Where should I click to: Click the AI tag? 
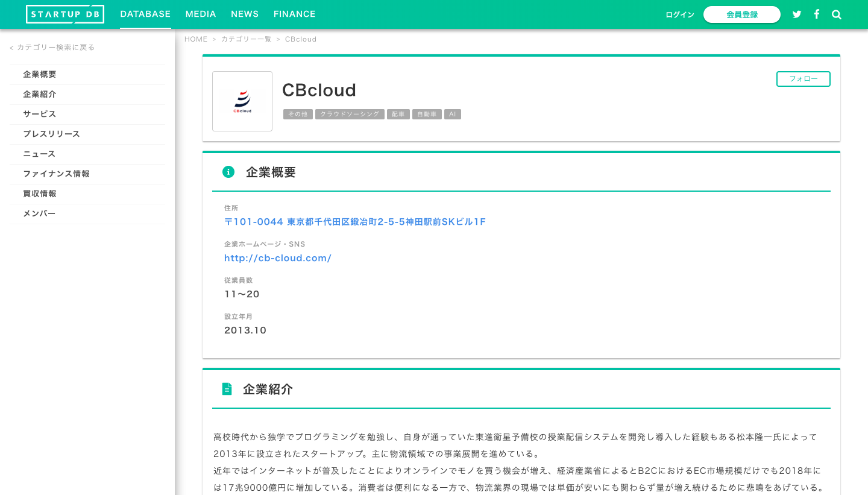point(453,114)
